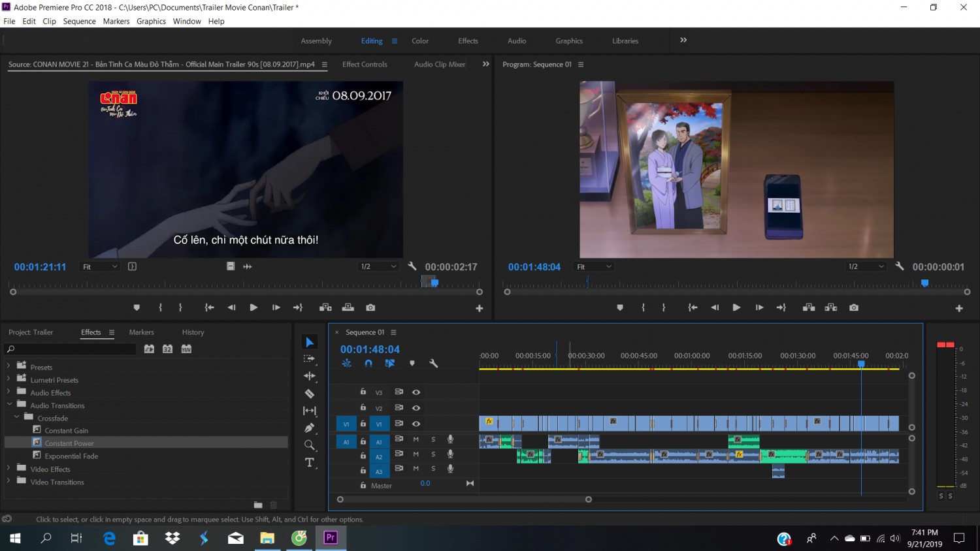Select the Razor tool
Viewport: 980px width, 551px height.
click(310, 394)
